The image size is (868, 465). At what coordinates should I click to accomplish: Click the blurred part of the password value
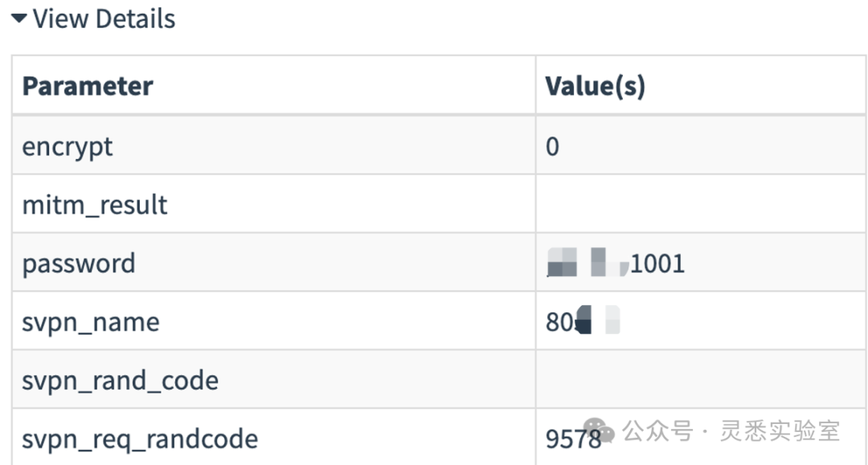pos(585,263)
